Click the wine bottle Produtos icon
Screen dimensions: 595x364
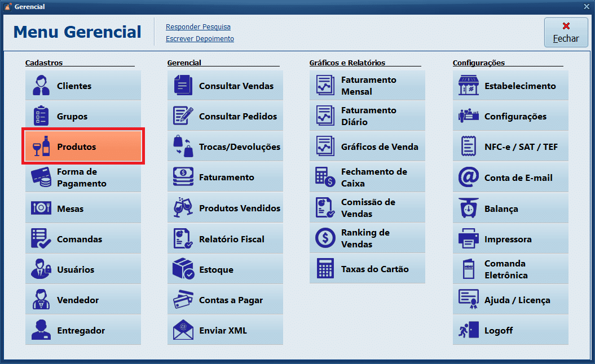pos(42,147)
